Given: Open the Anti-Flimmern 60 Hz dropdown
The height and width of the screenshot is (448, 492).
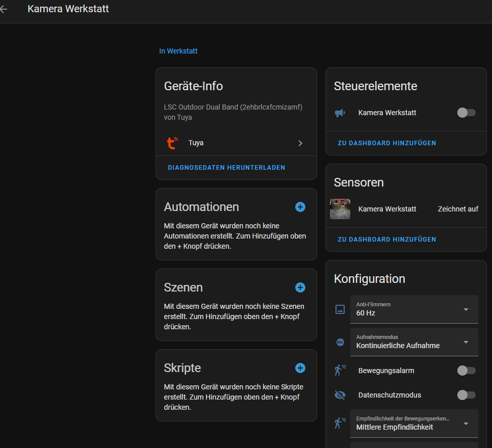Looking at the screenshot, I should pos(414,309).
